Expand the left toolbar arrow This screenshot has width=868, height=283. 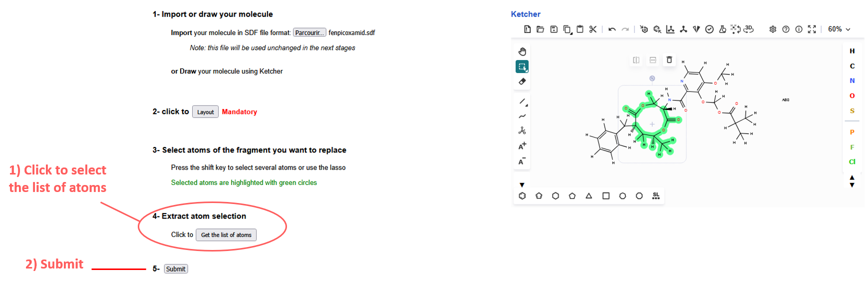[x=522, y=185]
